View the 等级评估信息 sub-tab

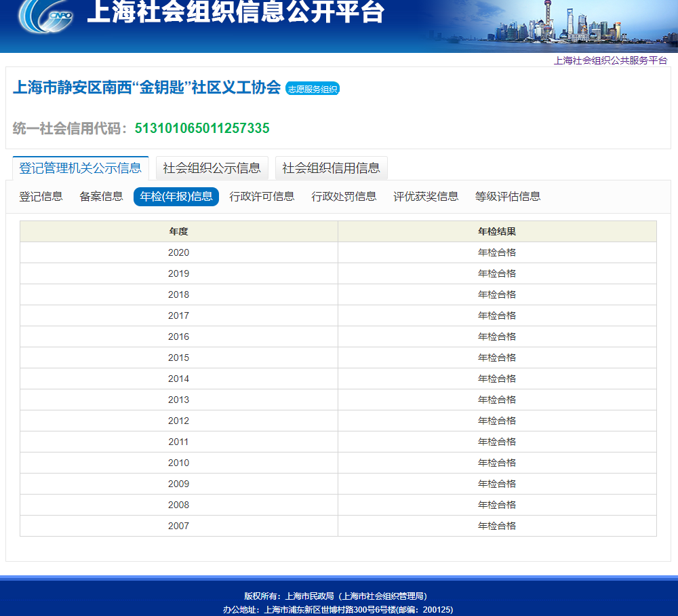[508, 197]
